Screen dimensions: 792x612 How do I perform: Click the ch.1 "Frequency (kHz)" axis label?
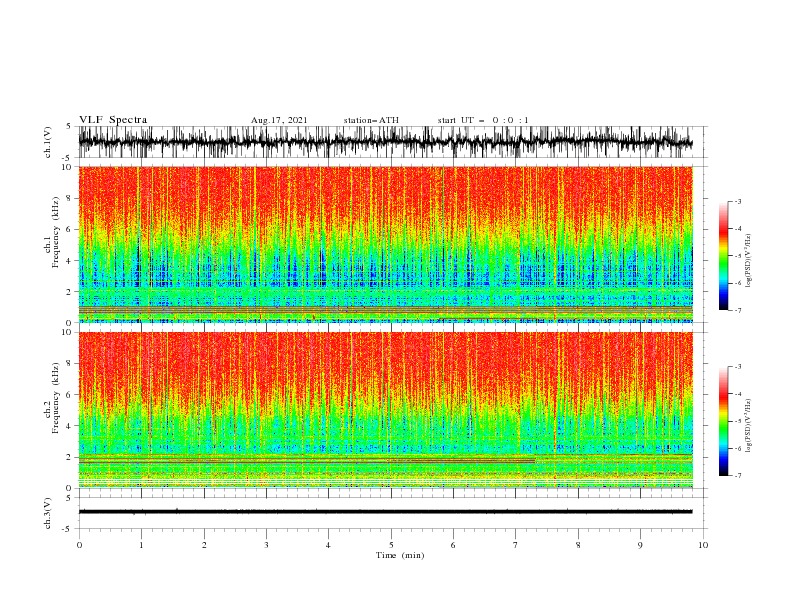(x=56, y=233)
